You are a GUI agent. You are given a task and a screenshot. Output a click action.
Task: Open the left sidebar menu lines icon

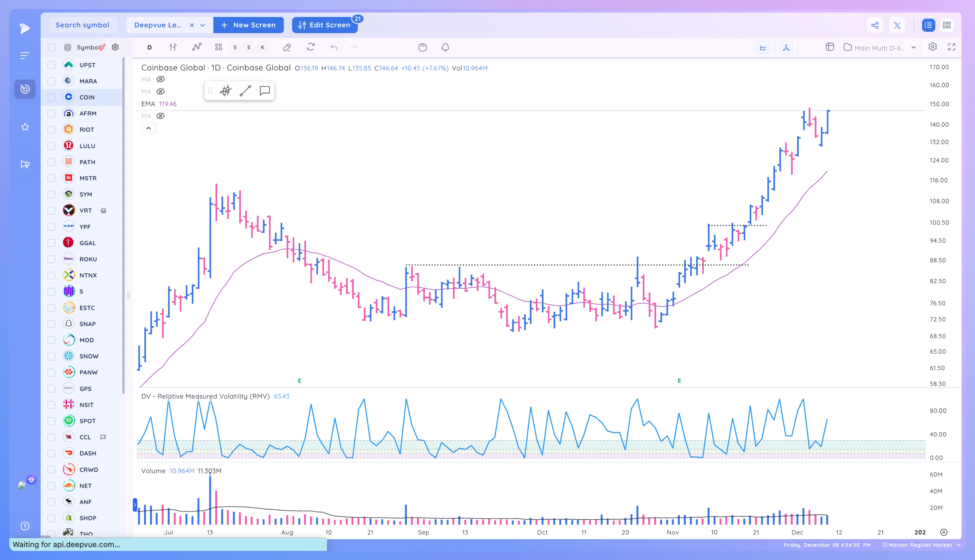25,56
